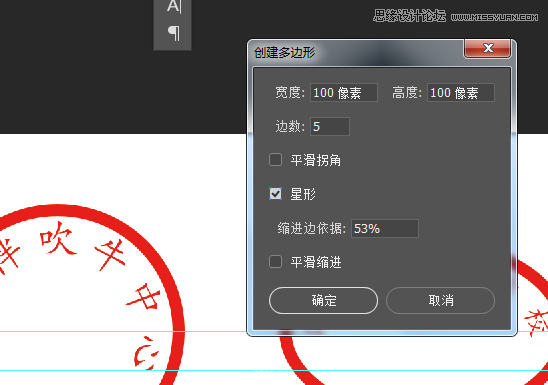Open the Character panel icon
This screenshot has width=548, height=385.
tap(174, 6)
